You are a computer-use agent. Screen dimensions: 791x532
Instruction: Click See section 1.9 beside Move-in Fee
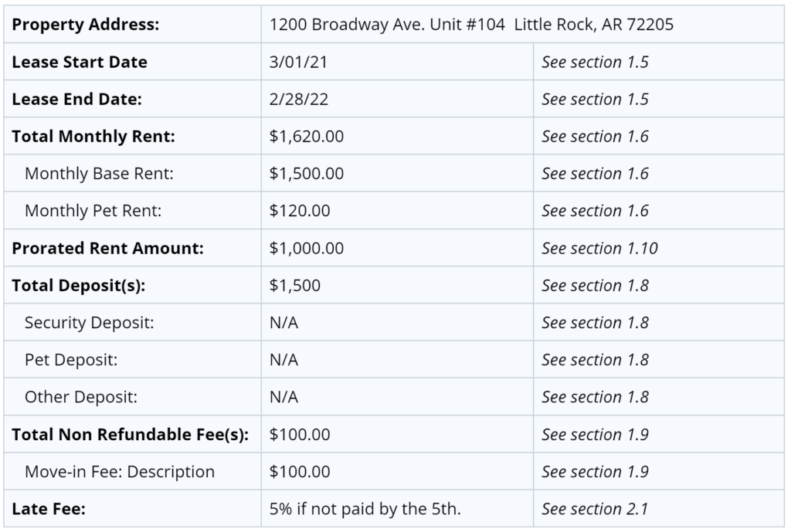(595, 472)
